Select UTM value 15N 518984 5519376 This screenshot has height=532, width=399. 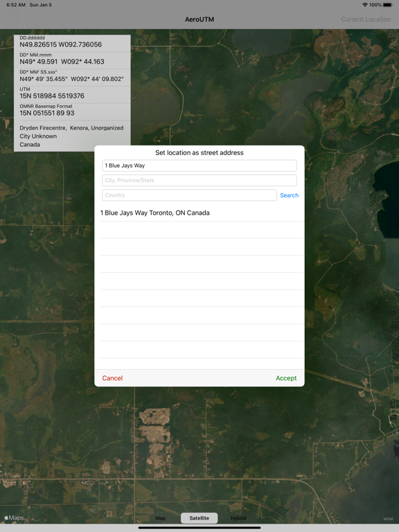click(x=52, y=96)
